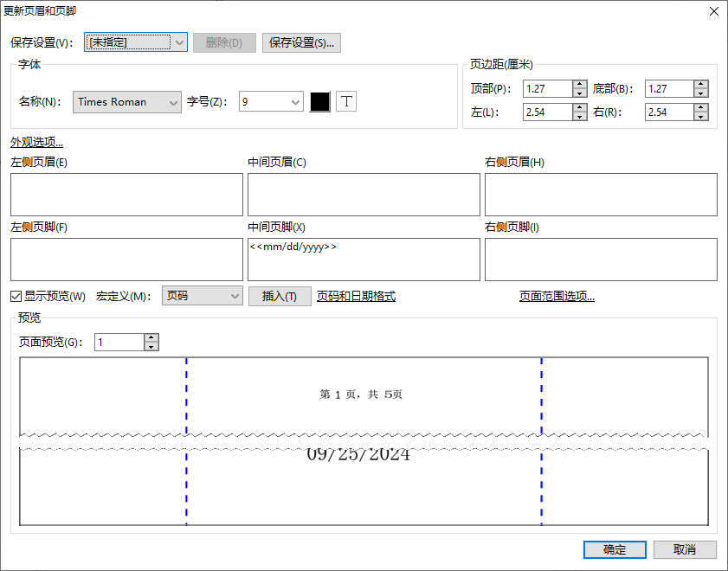
Task: Expand the font size dropdown
Action: pos(294,101)
